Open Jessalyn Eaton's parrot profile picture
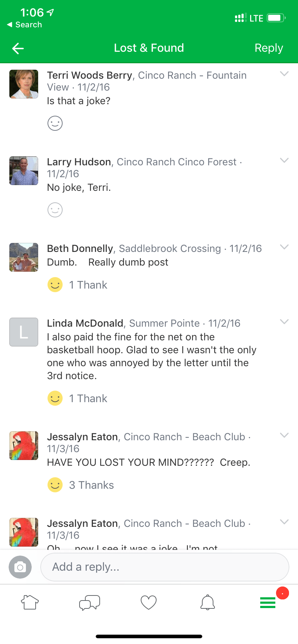This screenshot has width=298, height=644. pos(24,446)
